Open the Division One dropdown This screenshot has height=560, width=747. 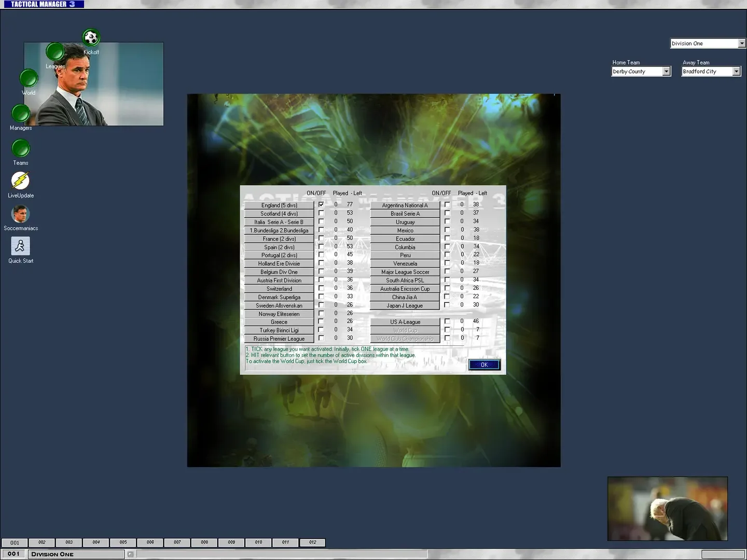pos(741,43)
